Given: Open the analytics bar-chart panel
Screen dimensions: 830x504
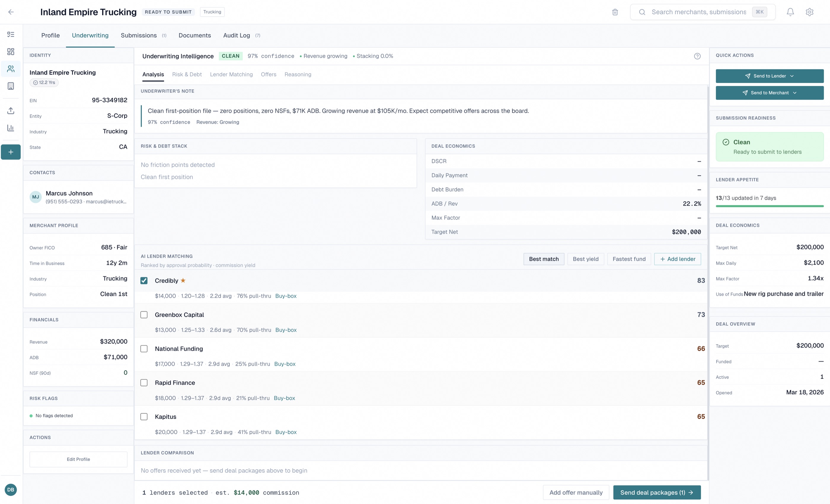Looking at the screenshot, I should 10,128.
